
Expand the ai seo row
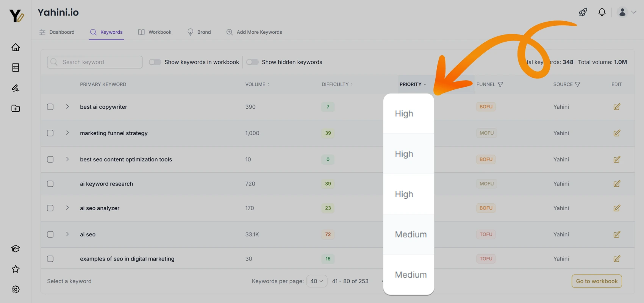(x=67, y=234)
